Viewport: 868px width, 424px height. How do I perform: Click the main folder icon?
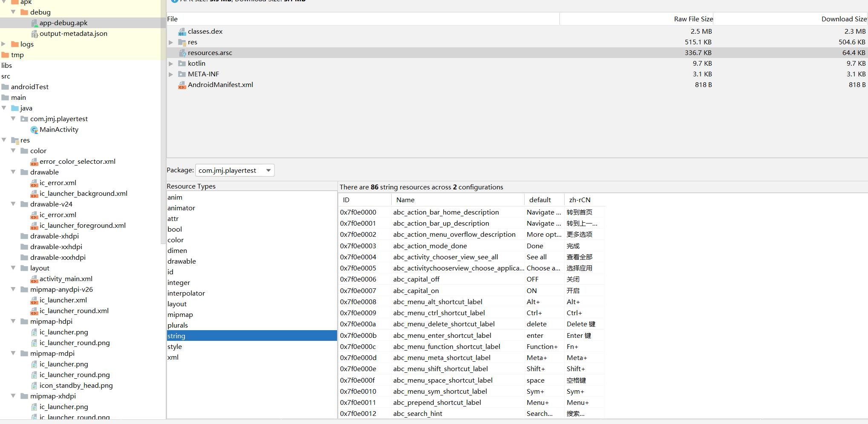pos(6,98)
